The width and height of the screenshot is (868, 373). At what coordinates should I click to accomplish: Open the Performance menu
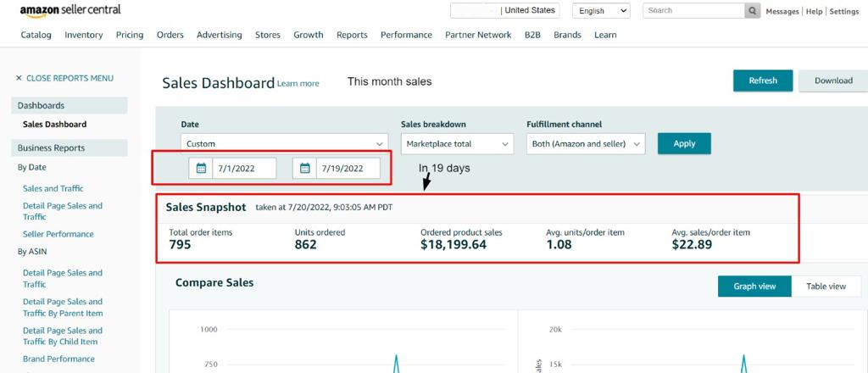click(406, 35)
